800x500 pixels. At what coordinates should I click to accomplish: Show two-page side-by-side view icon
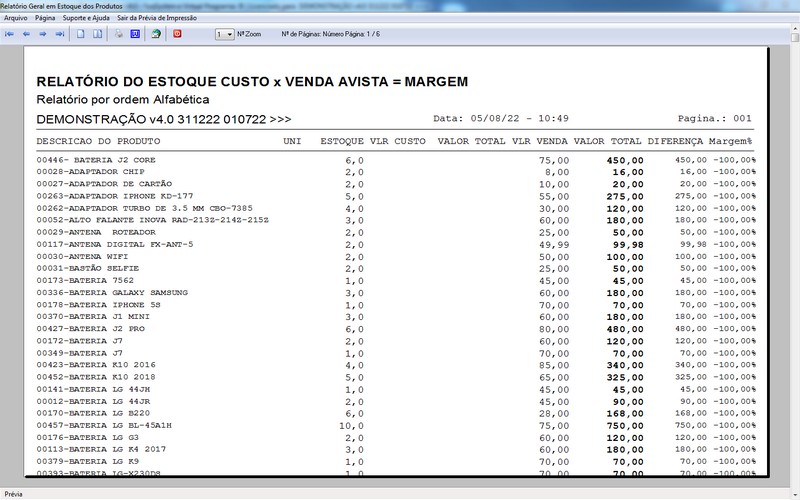[97, 34]
